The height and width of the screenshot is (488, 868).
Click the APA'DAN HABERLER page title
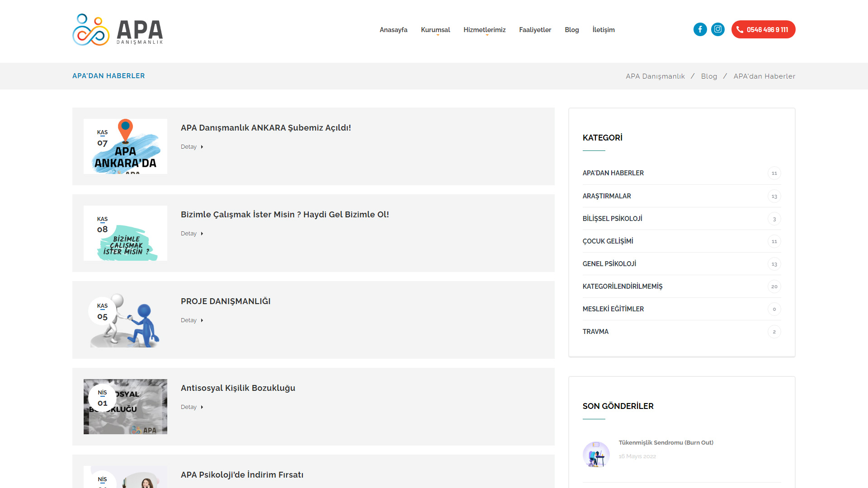108,76
